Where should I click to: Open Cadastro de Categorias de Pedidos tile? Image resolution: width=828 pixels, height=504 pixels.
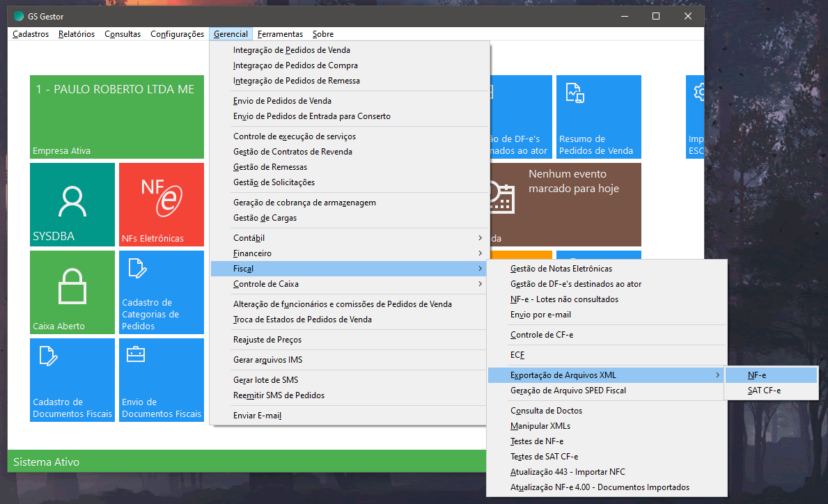pyautogui.click(x=162, y=292)
